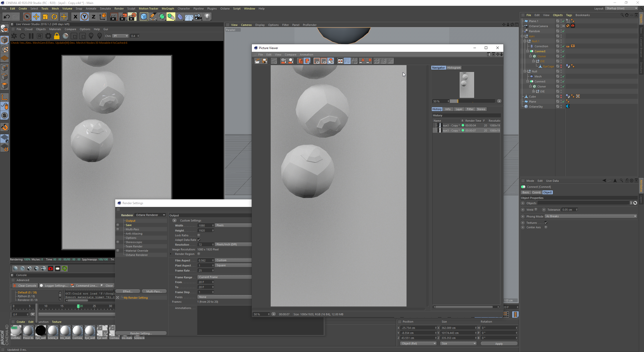Click the Light bulb icon in toolbar
This screenshot has height=352, width=644.
tap(207, 17)
